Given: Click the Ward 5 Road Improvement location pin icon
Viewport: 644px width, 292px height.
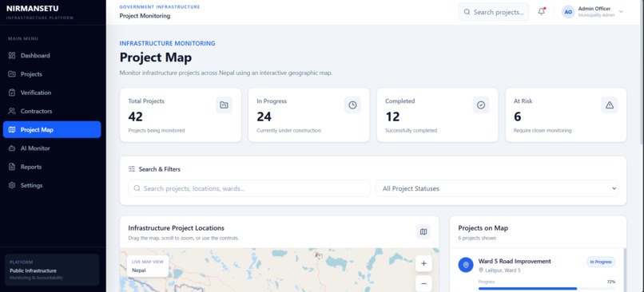Looking at the screenshot, I should click(x=466, y=265).
